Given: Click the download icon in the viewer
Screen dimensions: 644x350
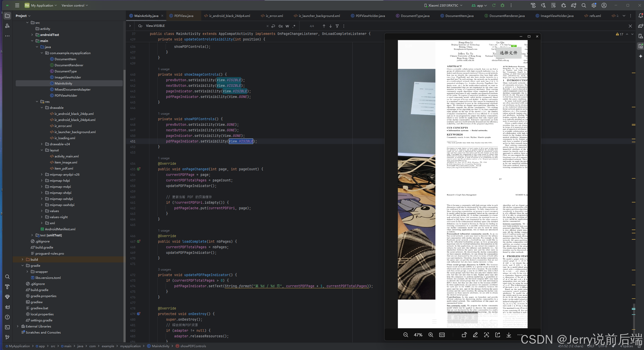Looking at the screenshot, I should pyautogui.click(x=509, y=335).
